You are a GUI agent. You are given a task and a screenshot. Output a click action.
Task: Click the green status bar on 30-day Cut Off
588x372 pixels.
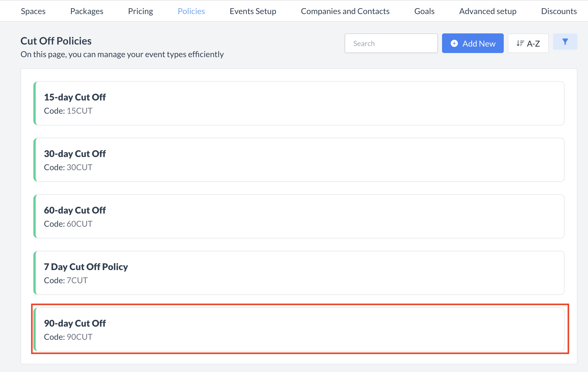[x=35, y=160]
